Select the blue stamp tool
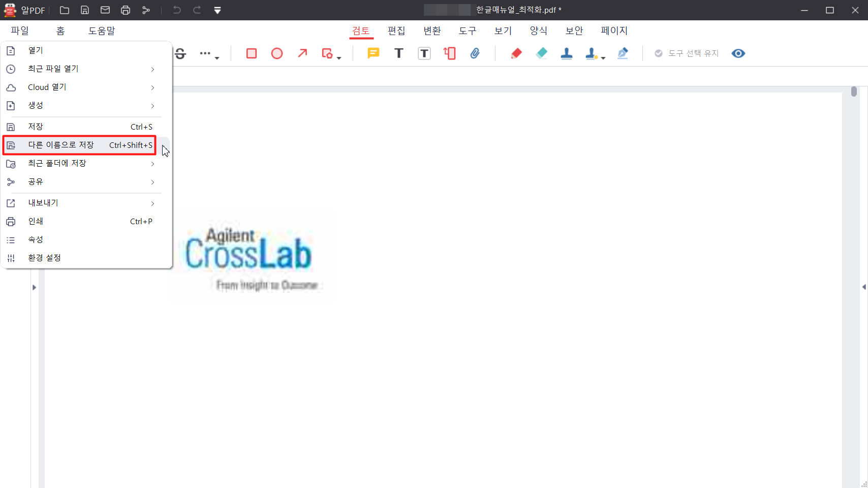The width and height of the screenshot is (868, 488). [x=567, y=53]
